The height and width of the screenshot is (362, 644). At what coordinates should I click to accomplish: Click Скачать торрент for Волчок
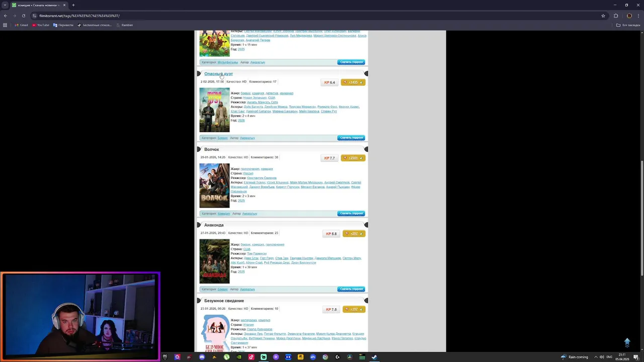coord(351,213)
